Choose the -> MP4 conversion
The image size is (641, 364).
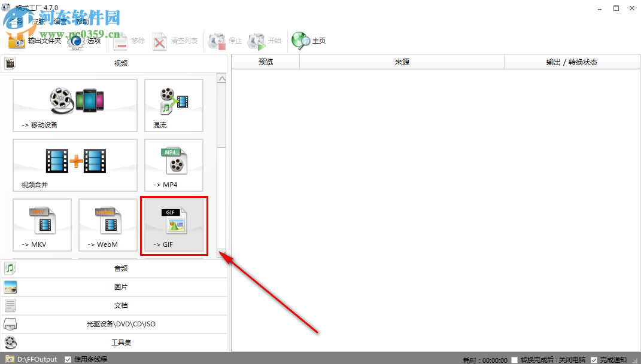click(174, 166)
